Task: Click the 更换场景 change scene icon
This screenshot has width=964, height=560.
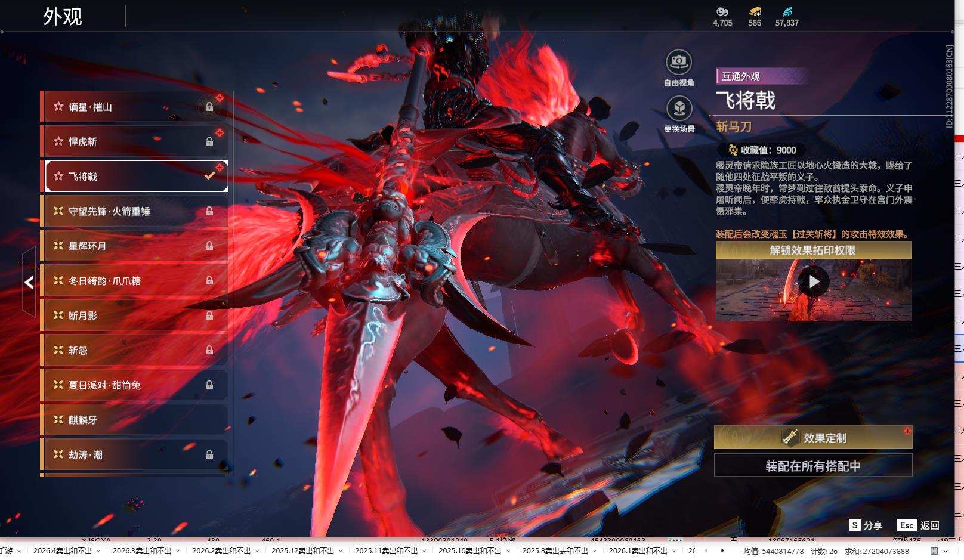Action: (x=678, y=109)
